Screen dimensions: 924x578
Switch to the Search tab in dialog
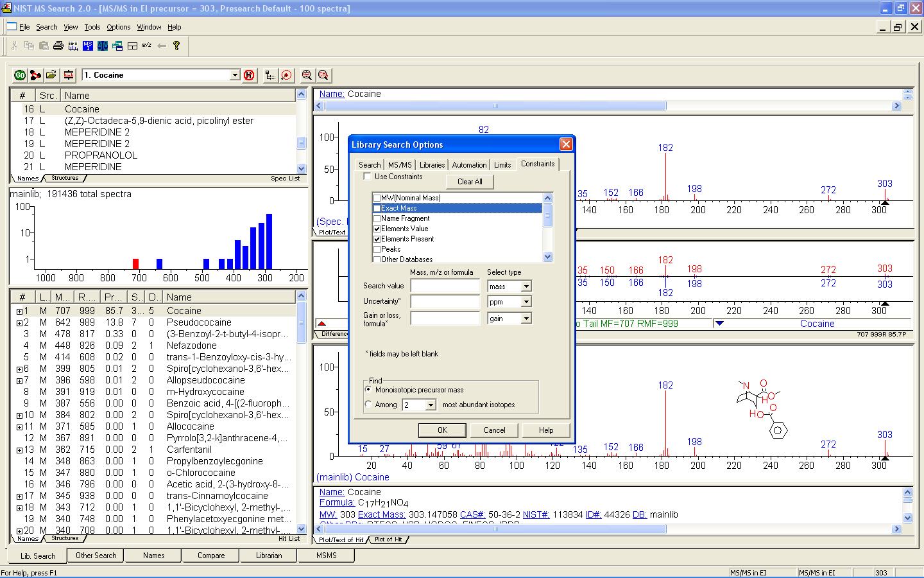(370, 165)
